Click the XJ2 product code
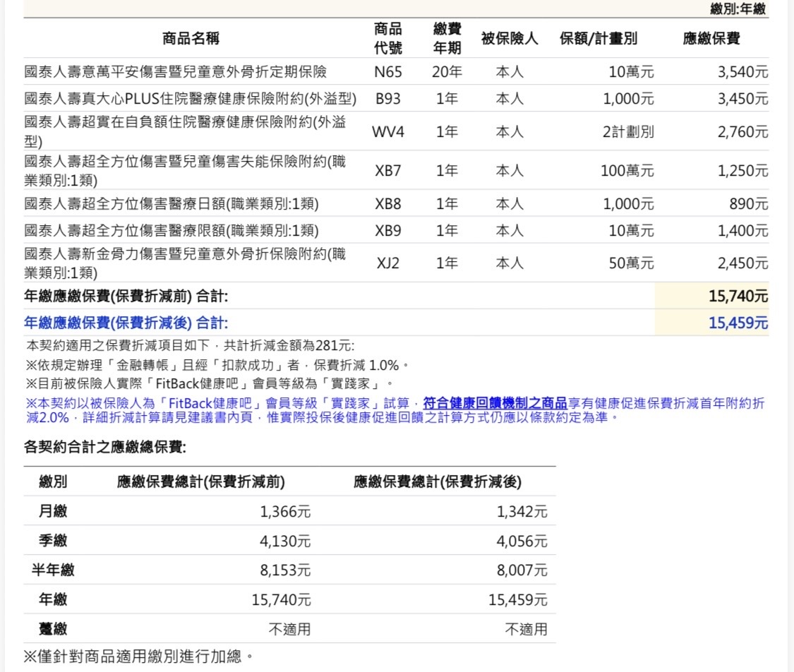 [387, 263]
